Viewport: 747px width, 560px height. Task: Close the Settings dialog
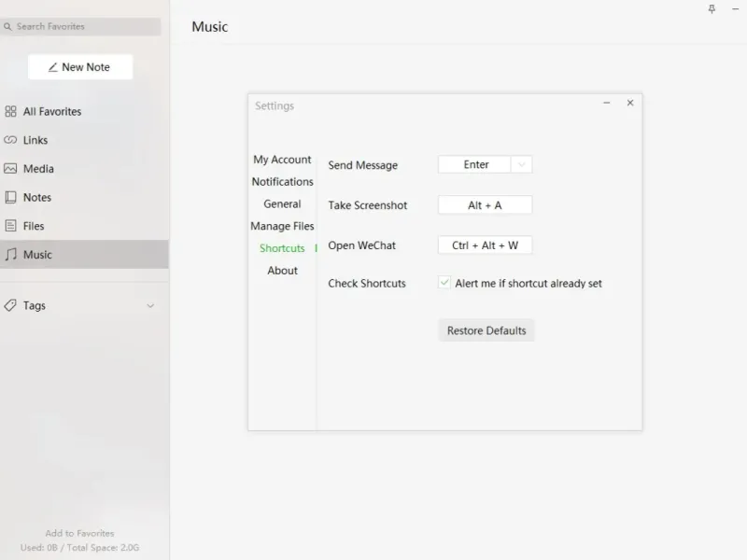pyautogui.click(x=630, y=103)
